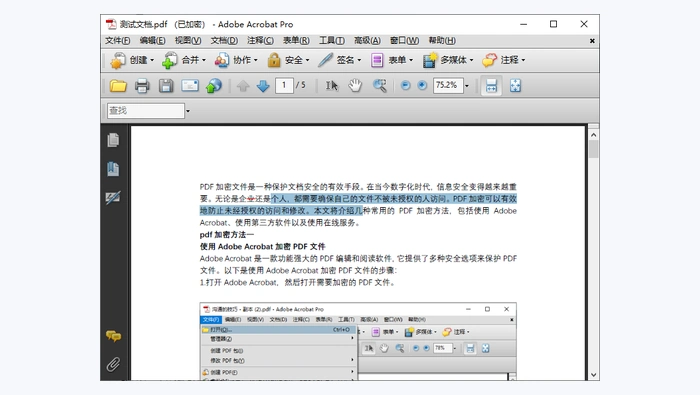Click the 75.2% zoom value field

point(448,85)
